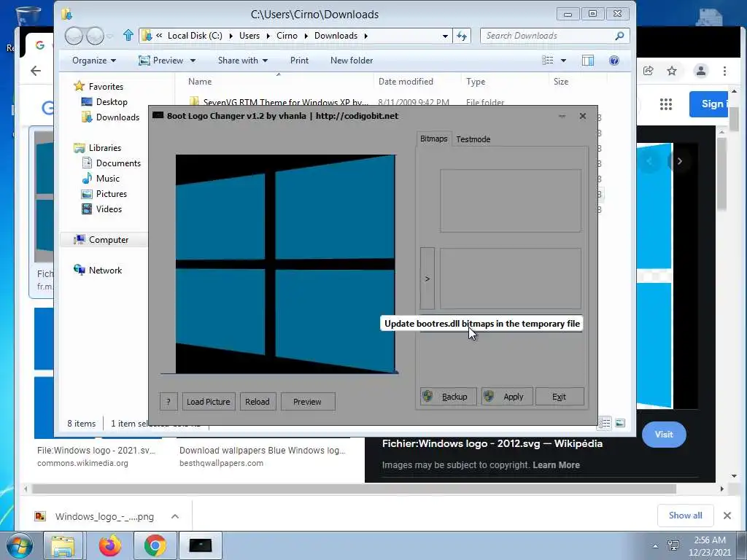Click the Reload button
The width and height of the screenshot is (747, 560).
258,402
